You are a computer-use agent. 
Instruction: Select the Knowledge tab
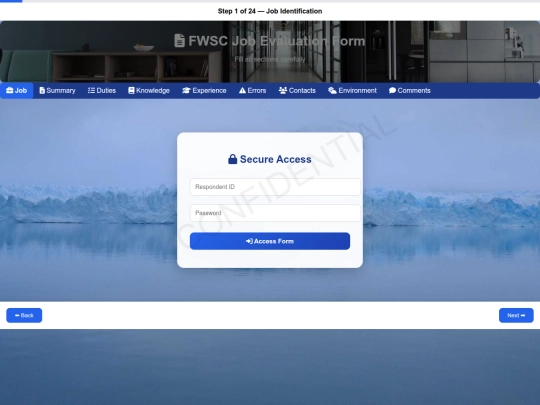point(149,91)
